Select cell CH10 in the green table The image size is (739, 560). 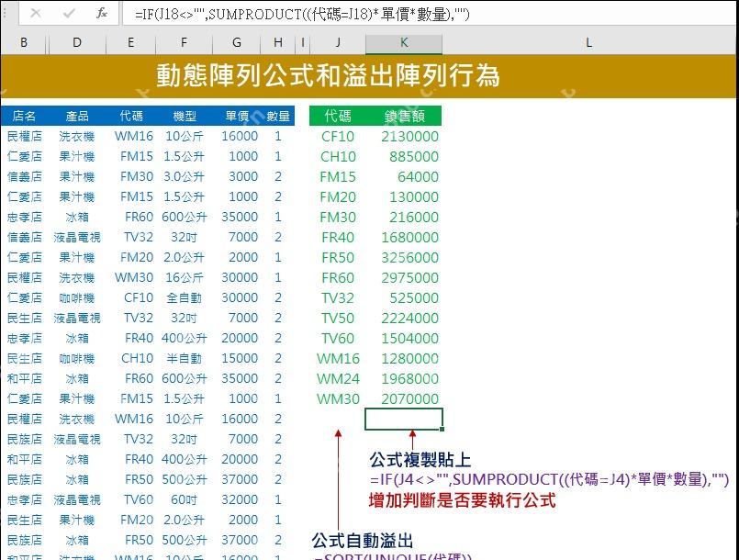(x=338, y=157)
